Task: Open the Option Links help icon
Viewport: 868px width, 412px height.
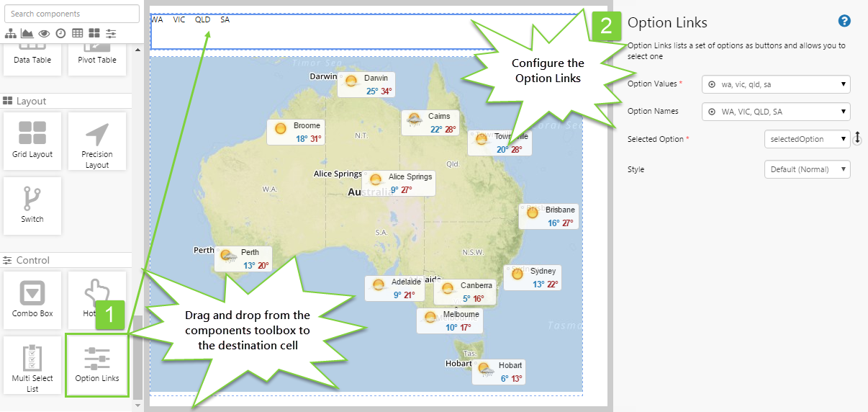Action: tap(845, 22)
